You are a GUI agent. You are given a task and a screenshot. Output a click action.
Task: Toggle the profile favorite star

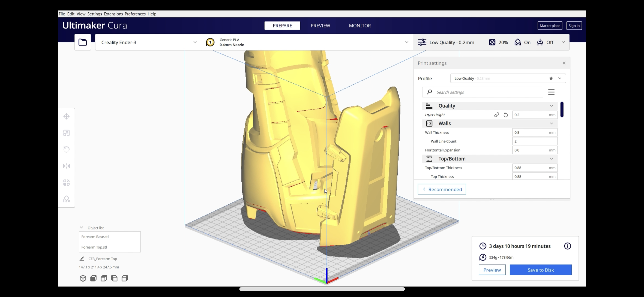click(551, 78)
